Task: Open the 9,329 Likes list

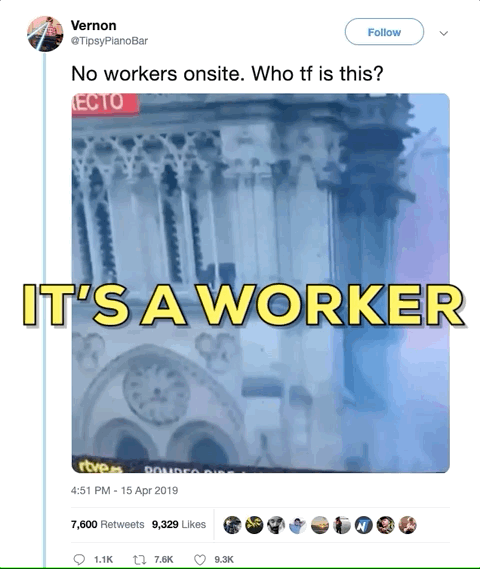Action: [179, 524]
